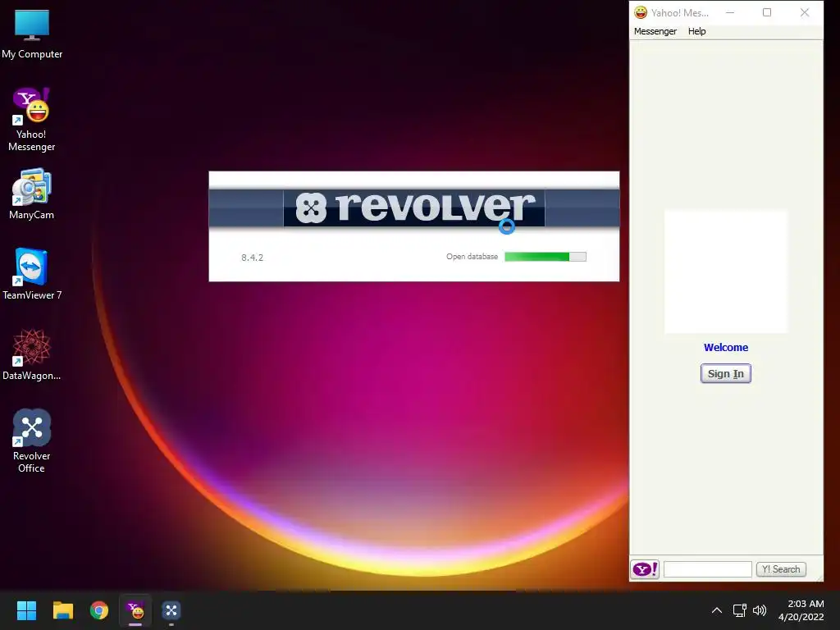Screen dimensions: 840x630
Task: Open clock and date flyout
Action: (801, 610)
